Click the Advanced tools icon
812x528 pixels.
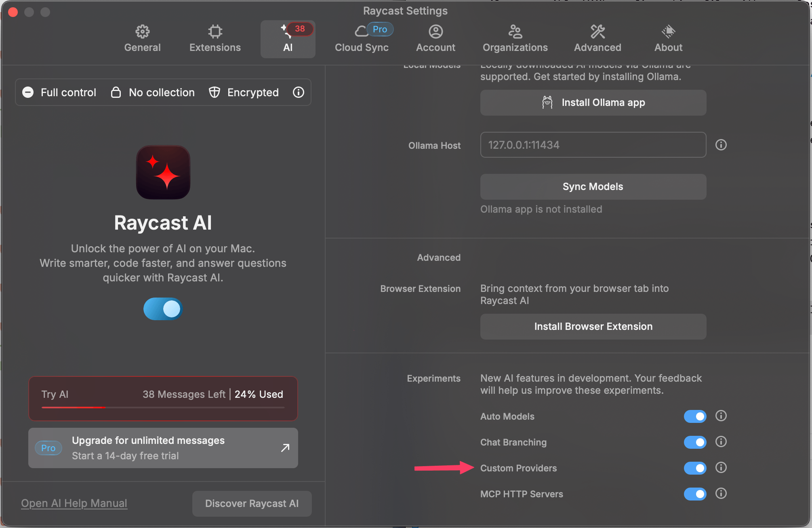coord(597,32)
